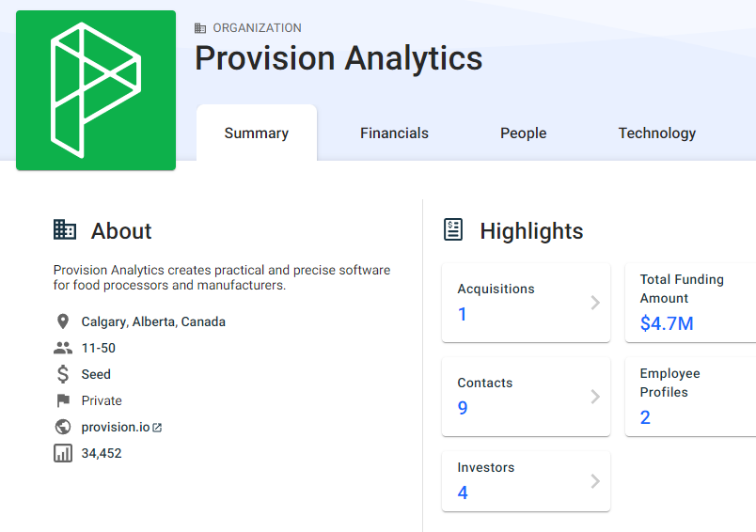
Task: Open the provision.io website link
Action: [x=115, y=427]
